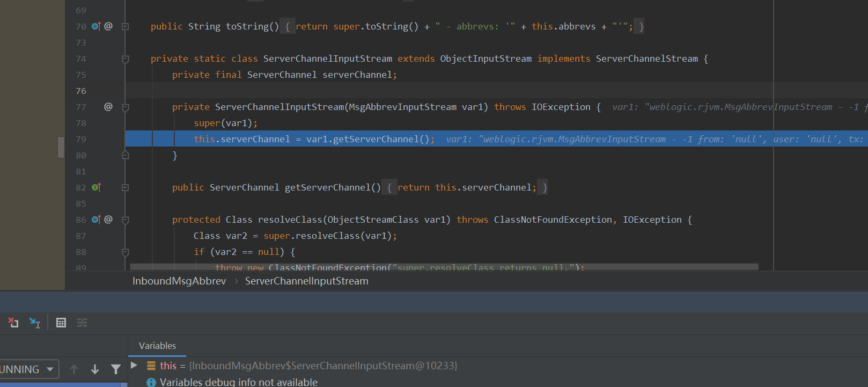Click the 'Variables debug info not available' message
This screenshot has width=868, height=387.
239,382
